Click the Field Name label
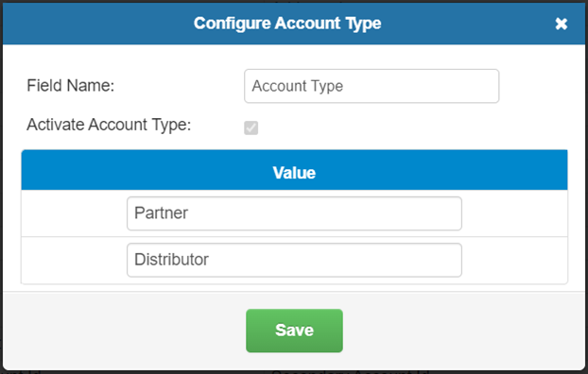This screenshot has width=588, height=374. pyautogui.click(x=71, y=85)
